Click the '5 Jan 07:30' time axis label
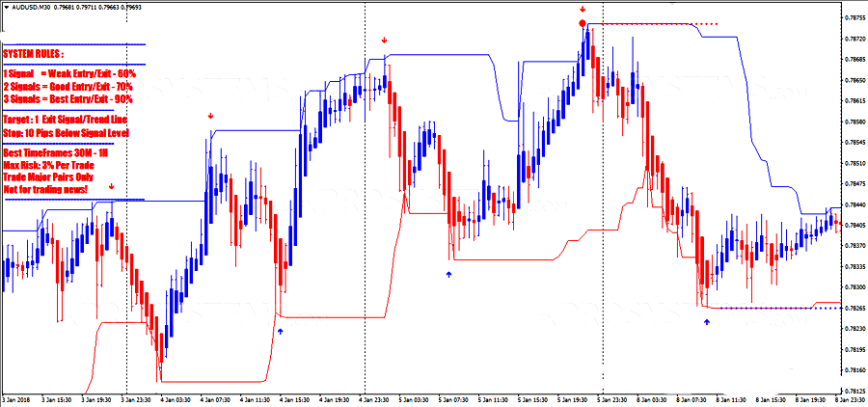868x407 pixels. tap(453, 399)
